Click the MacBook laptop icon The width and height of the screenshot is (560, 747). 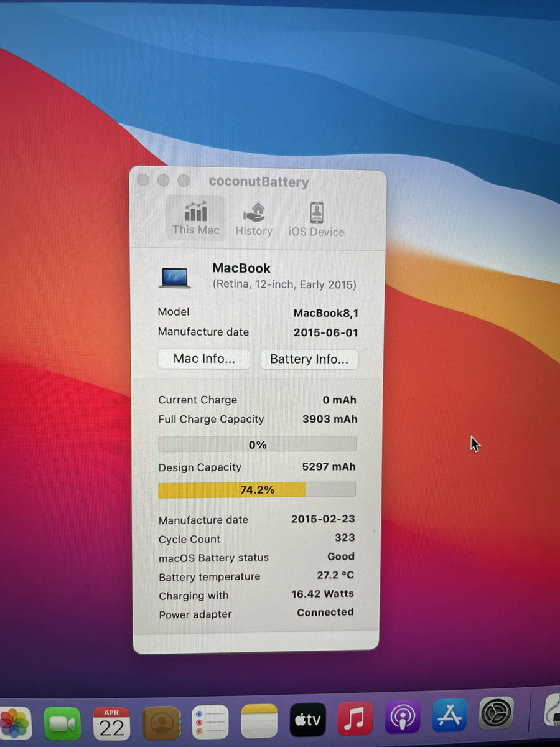pyautogui.click(x=175, y=277)
